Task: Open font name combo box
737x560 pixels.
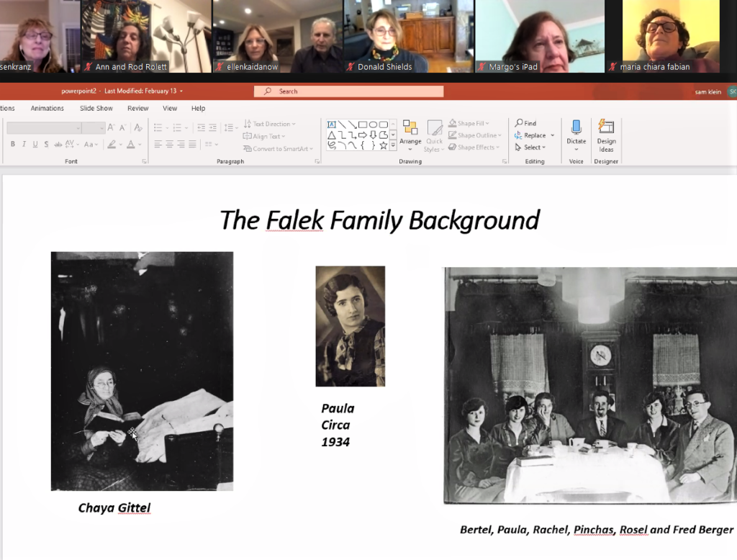Action: pyautogui.click(x=44, y=127)
